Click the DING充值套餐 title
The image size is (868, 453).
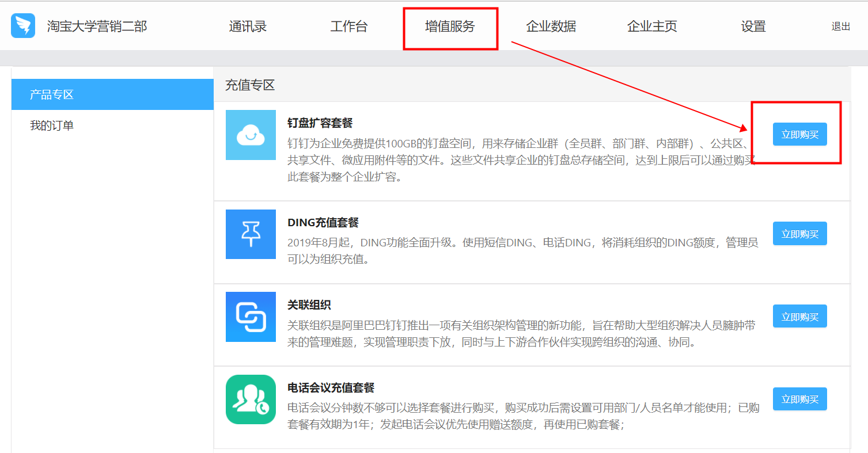pyautogui.click(x=323, y=223)
